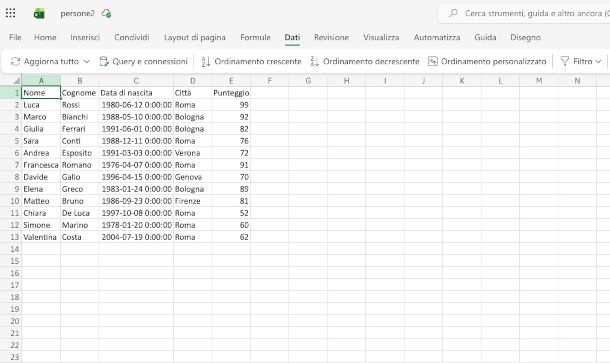
Task: Open the Condividi tab
Action: click(132, 37)
